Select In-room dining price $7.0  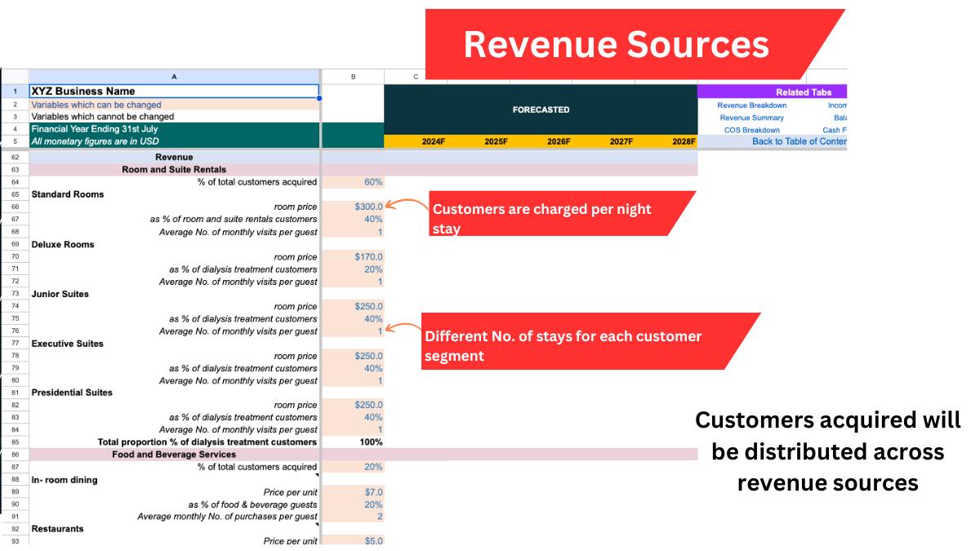pos(354,492)
